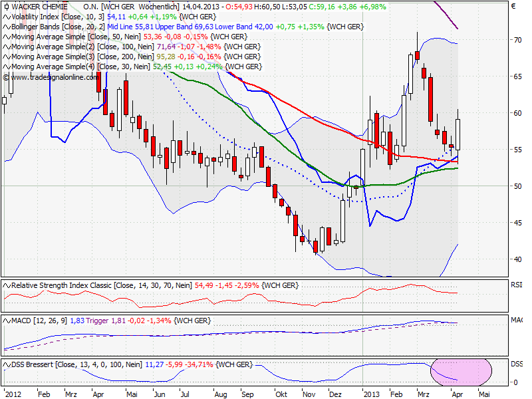Click the icon before Moving Average Simple 50
532x399 pixels.
(7, 37)
